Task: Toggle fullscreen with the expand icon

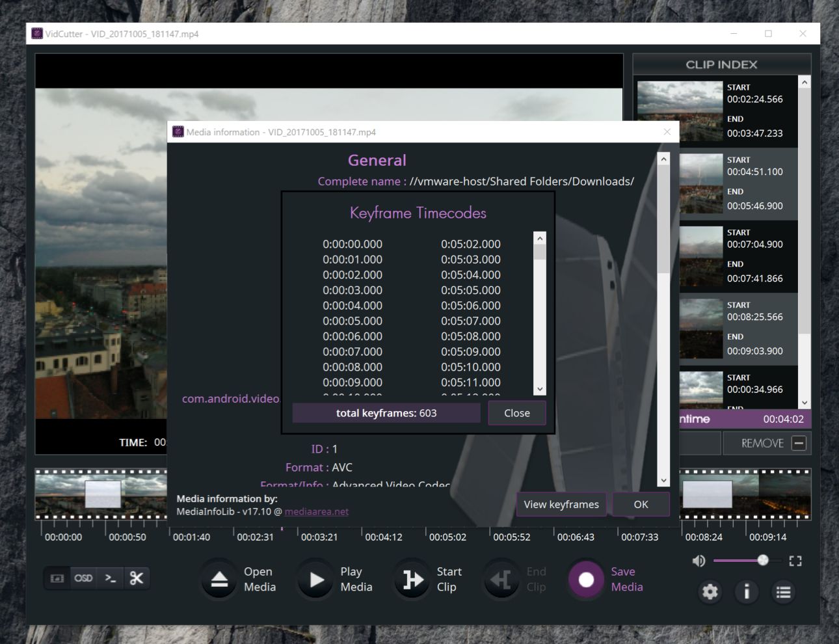Action: point(795,561)
